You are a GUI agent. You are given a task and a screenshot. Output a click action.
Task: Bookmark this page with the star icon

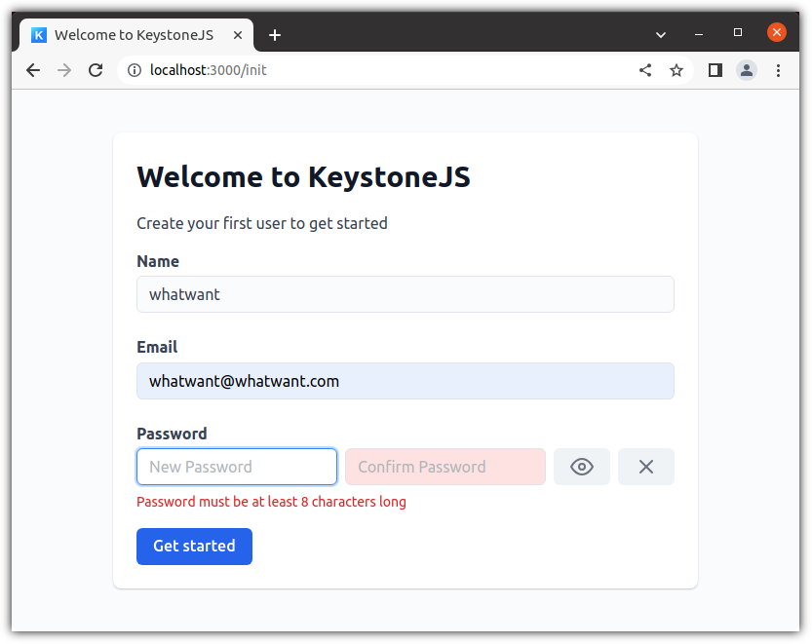point(677,70)
